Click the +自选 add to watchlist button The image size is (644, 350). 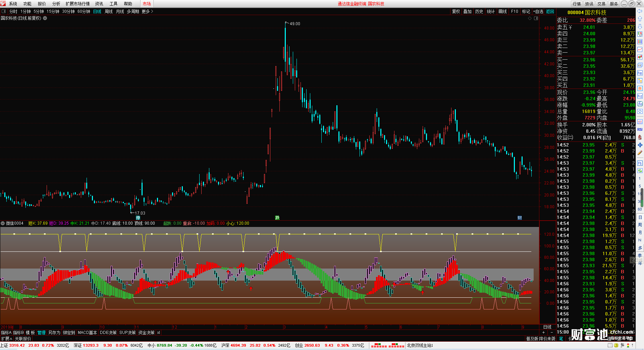click(538, 11)
